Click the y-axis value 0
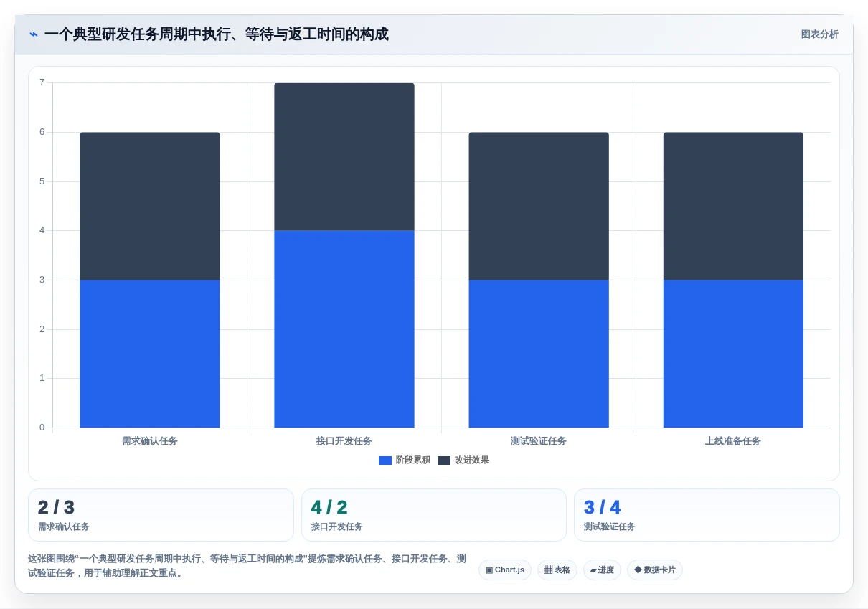This screenshot has height=609, width=868. (42, 428)
